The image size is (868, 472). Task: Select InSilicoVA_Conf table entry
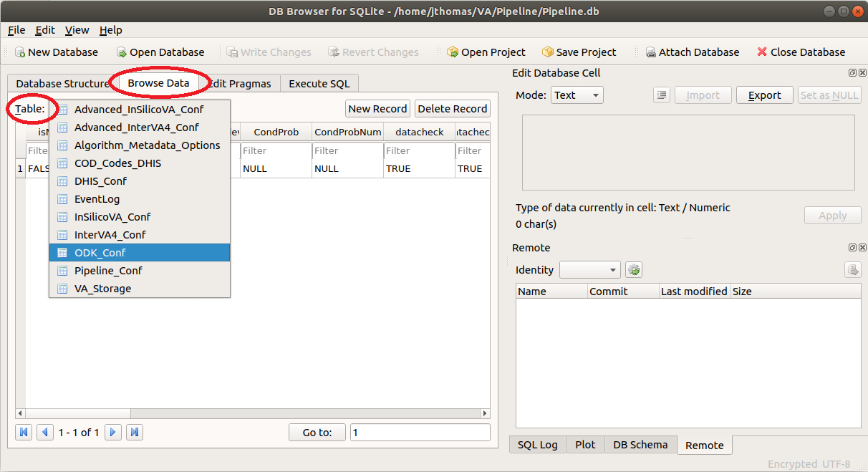tap(140, 217)
